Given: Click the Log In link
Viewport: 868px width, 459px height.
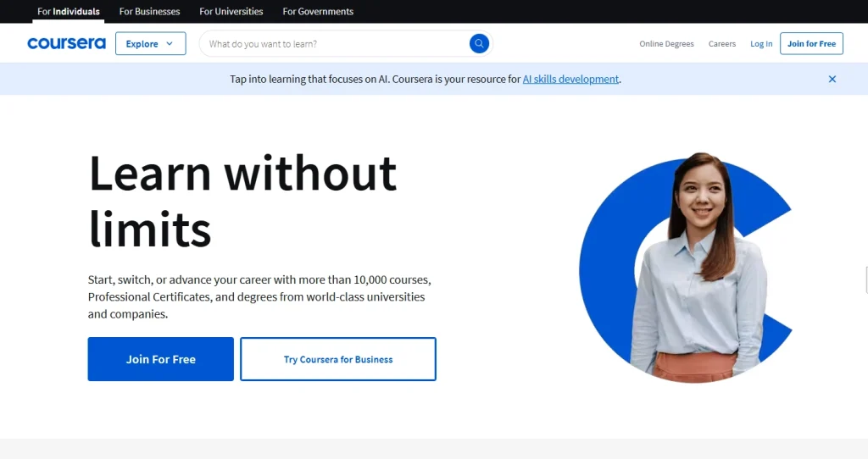Looking at the screenshot, I should tap(761, 44).
